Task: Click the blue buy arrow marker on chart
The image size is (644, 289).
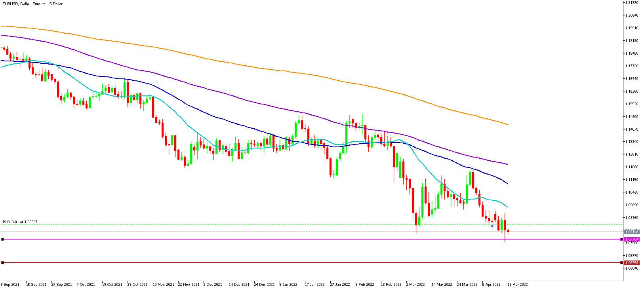Action: click(x=492, y=226)
